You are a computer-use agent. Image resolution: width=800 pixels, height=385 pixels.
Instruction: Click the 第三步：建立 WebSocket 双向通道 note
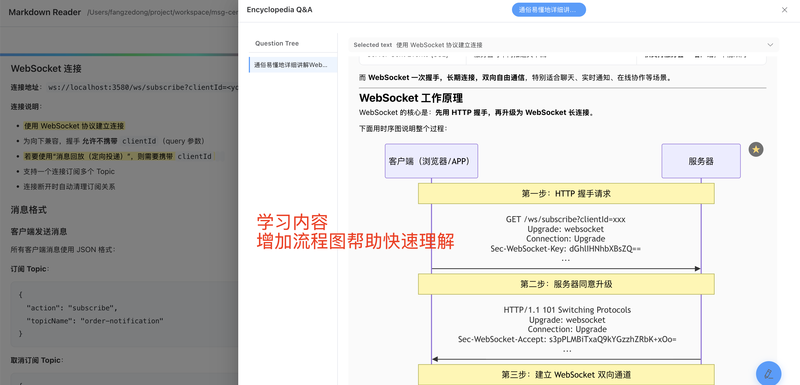coord(566,374)
